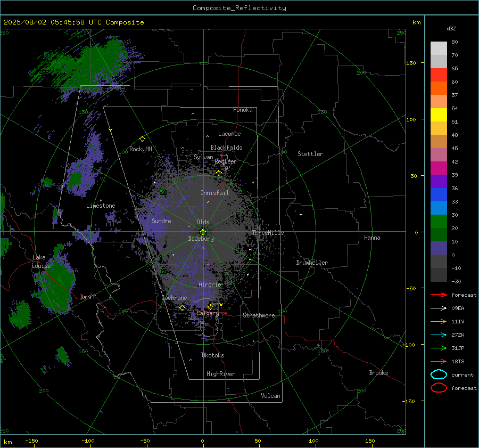479x448 pixels.
Task: Click the radar center diamond between Olds and Didsbury
Action: pos(203,232)
